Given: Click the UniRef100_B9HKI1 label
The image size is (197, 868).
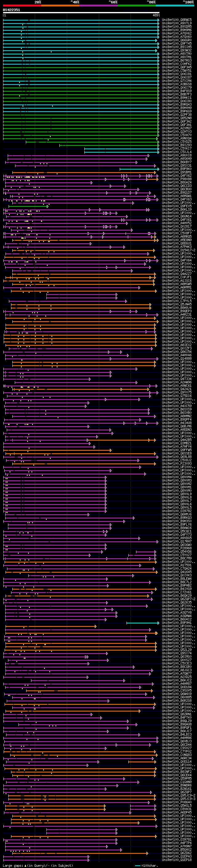Looking at the screenshot, I should (177, 98).
